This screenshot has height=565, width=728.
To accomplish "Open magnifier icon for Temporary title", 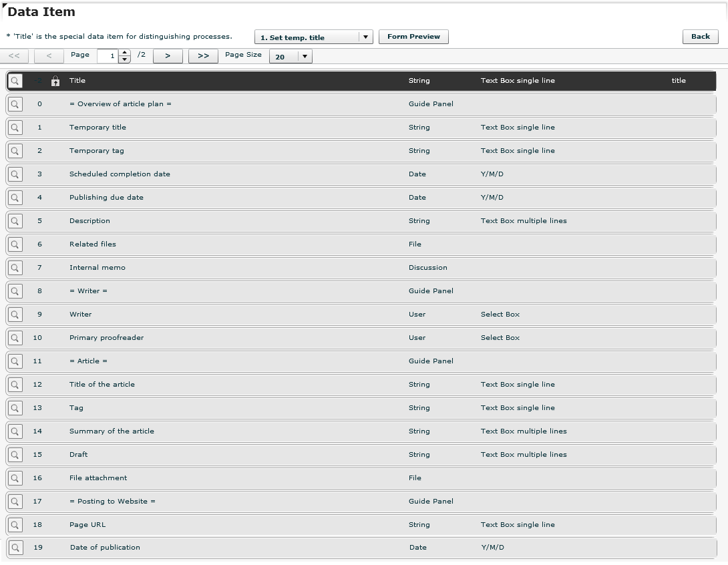I will coord(15,127).
